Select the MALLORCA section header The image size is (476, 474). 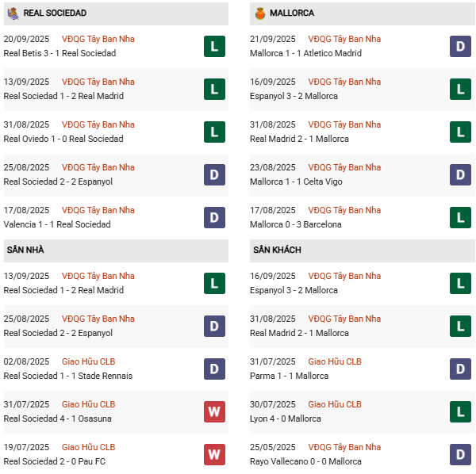pyautogui.click(x=292, y=13)
